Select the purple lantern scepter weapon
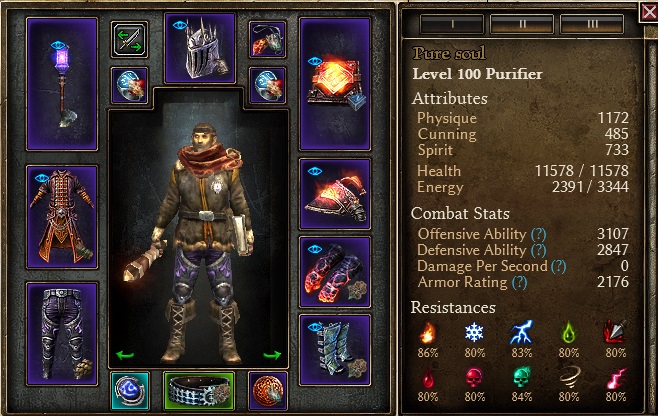 pos(62,84)
